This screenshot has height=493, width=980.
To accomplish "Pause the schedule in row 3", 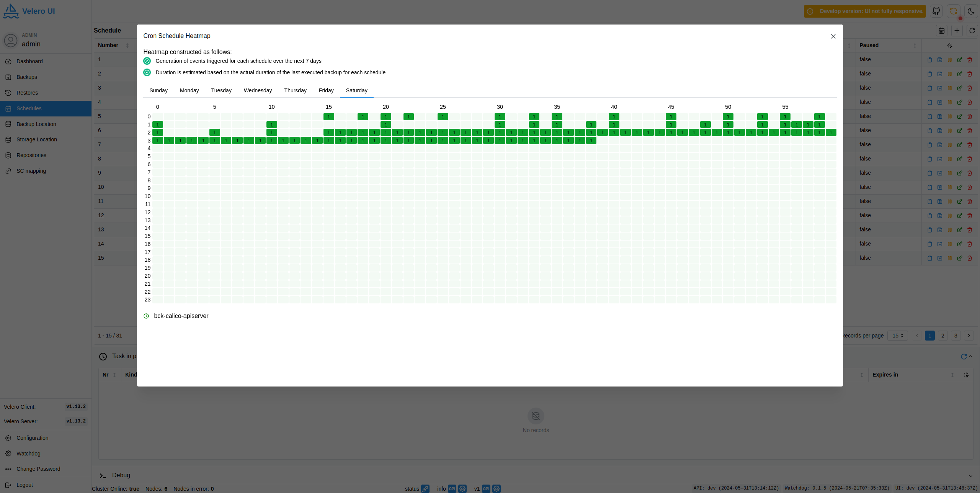I will tap(950, 88).
